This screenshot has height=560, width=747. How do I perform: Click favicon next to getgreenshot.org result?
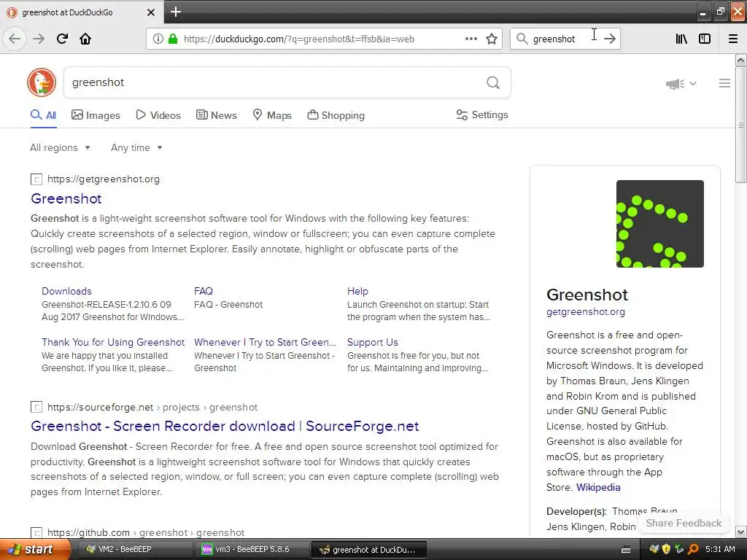coord(36,179)
